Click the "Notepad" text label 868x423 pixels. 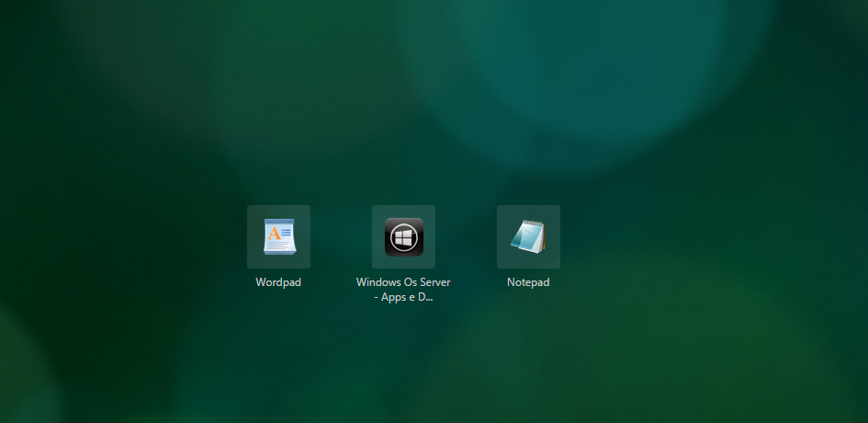[x=528, y=282]
